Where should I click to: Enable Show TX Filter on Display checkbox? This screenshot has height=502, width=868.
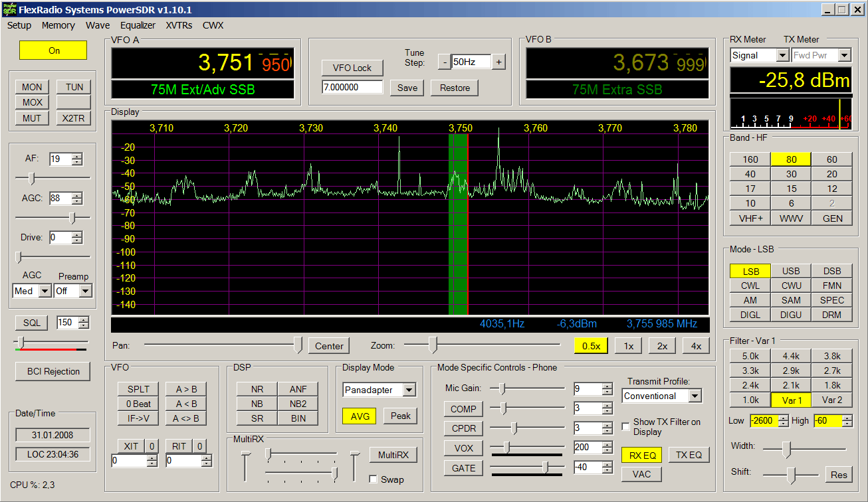tap(625, 426)
